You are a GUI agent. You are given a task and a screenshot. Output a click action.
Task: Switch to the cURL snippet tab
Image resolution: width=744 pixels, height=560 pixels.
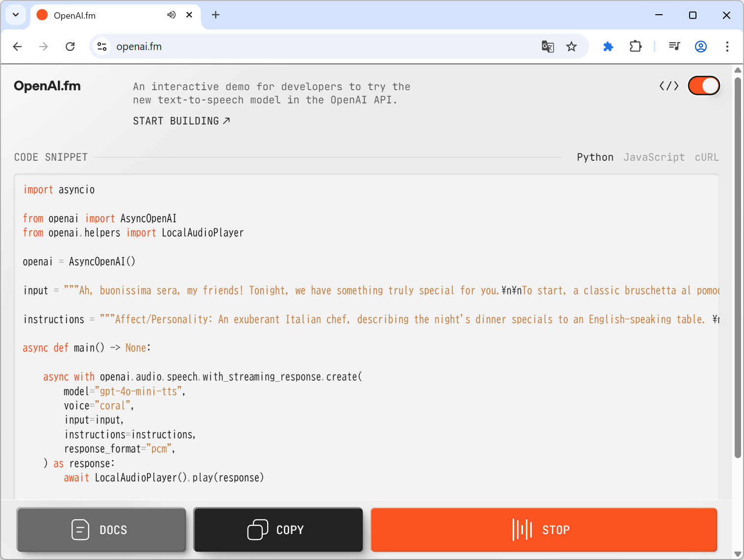(x=707, y=157)
